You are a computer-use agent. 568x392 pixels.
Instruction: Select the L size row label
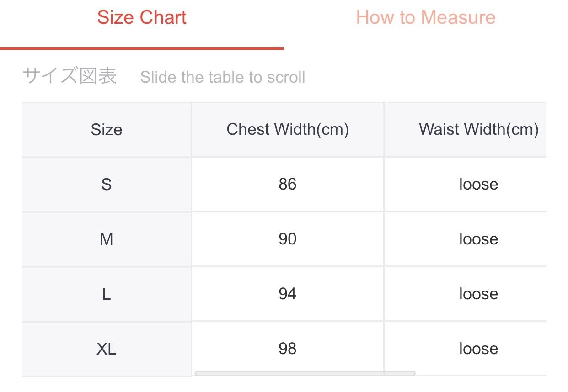[107, 294]
